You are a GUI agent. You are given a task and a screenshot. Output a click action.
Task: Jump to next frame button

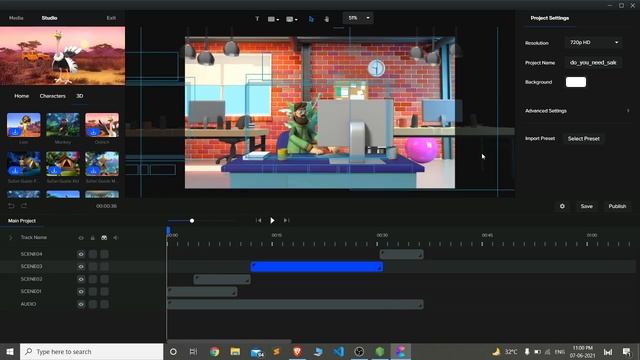pyautogui.click(x=286, y=220)
